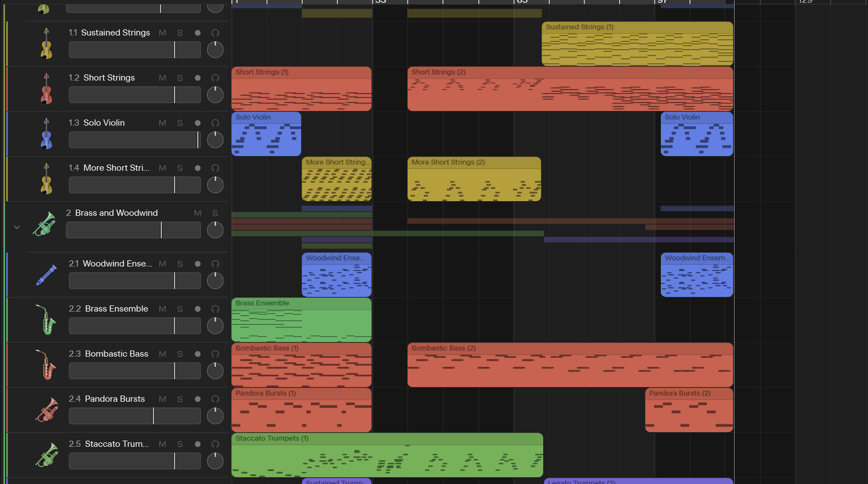Click the Pandora Bursts red trumpet icon
This screenshot has height=484, width=868.
[x=47, y=410]
